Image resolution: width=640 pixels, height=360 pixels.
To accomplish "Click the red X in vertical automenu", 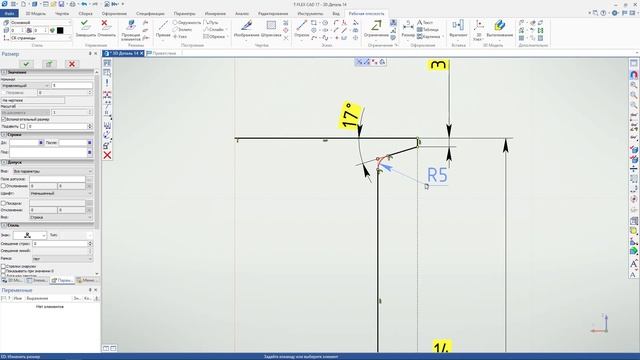I will click(x=107, y=155).
